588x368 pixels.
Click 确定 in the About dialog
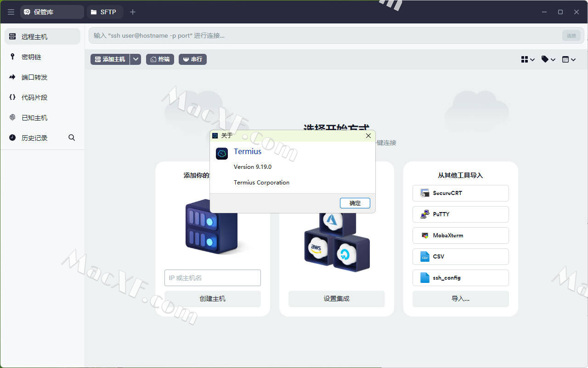tap(355, 203)
